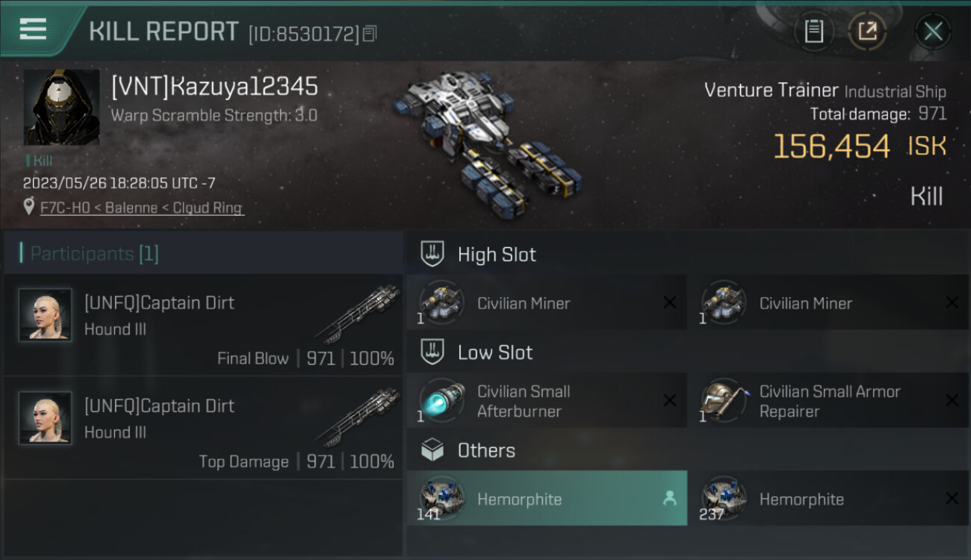
Task: Open Captain Dirt's Top Damage portrait
Action: click(46, 418)
